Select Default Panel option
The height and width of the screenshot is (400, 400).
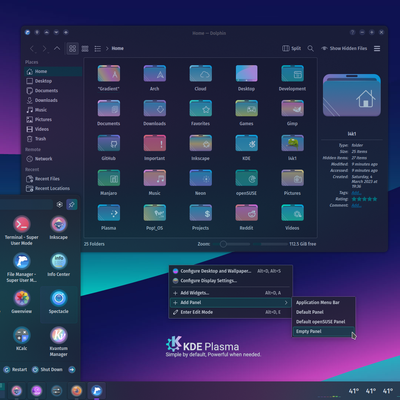point(324,312)
